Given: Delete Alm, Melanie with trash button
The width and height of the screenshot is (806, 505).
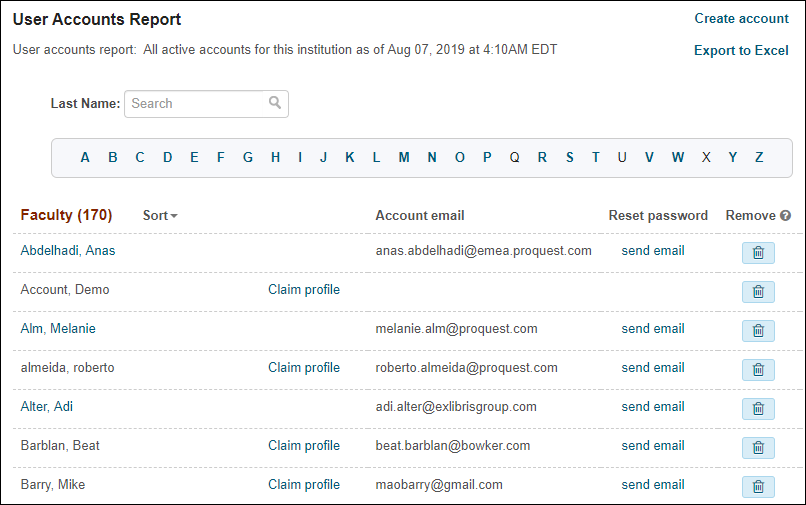Looking at the screenshot, I should [758, 331].
